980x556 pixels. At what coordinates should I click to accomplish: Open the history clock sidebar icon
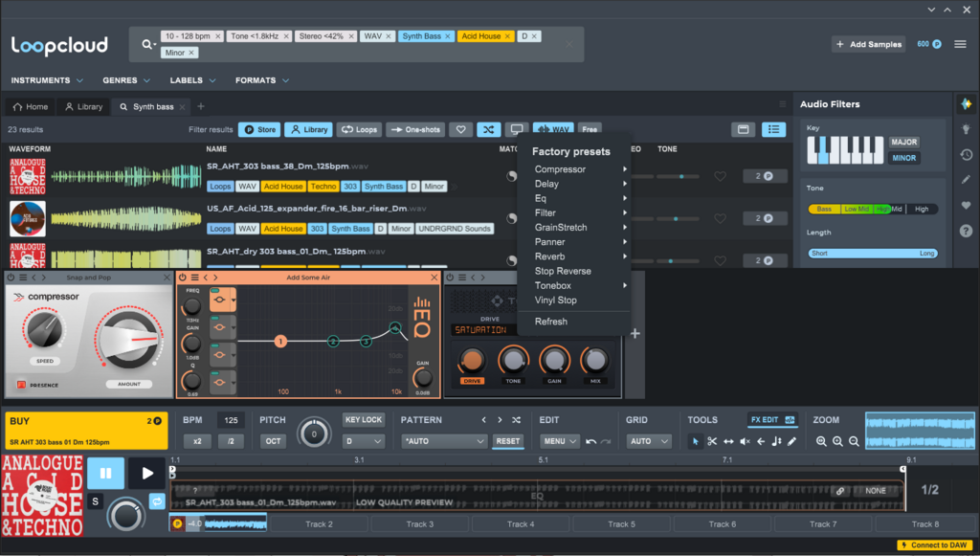tap(967, 154)
